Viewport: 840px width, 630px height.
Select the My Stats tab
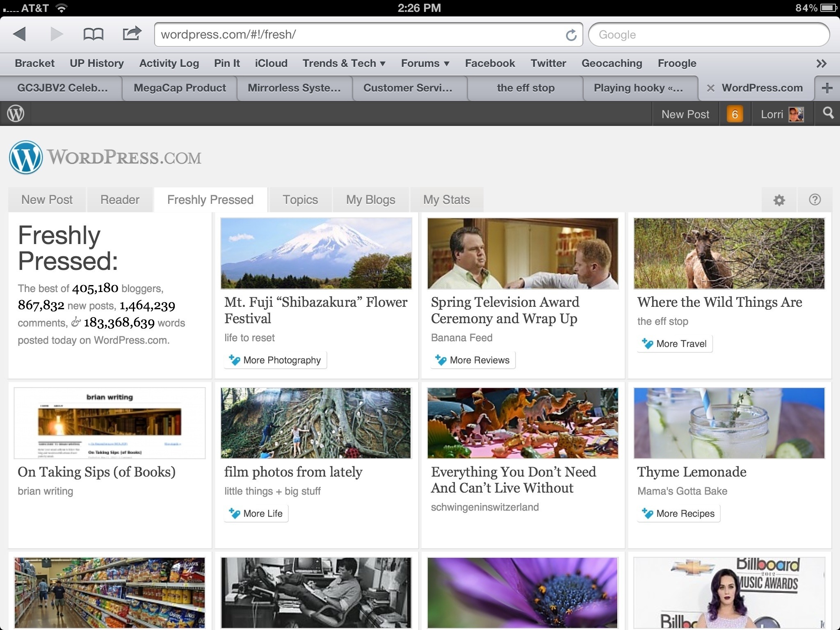tap(446, 200)
